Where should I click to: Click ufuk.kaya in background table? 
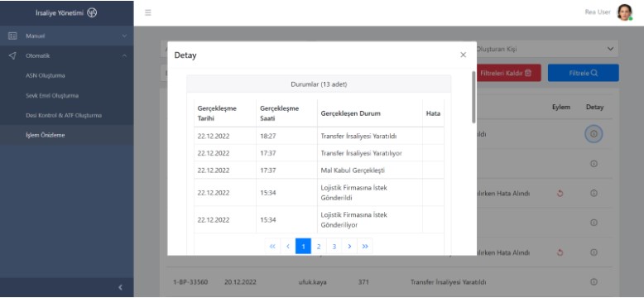click(x=313, y=282)
